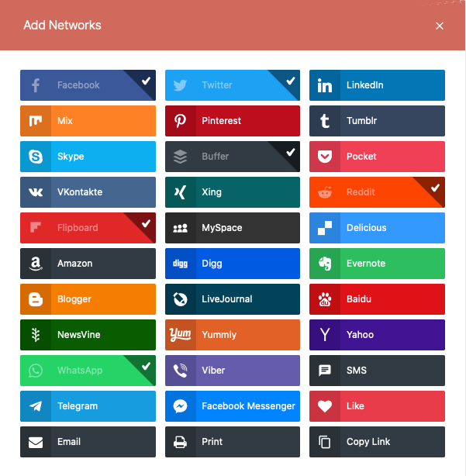The height and width of the screenshot is (476, 466).
Task: Click the NewsVine plant icon
Action: 36,335
